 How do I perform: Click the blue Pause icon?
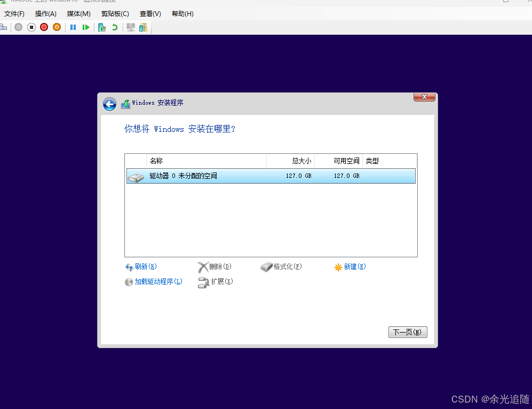[73, 27]
